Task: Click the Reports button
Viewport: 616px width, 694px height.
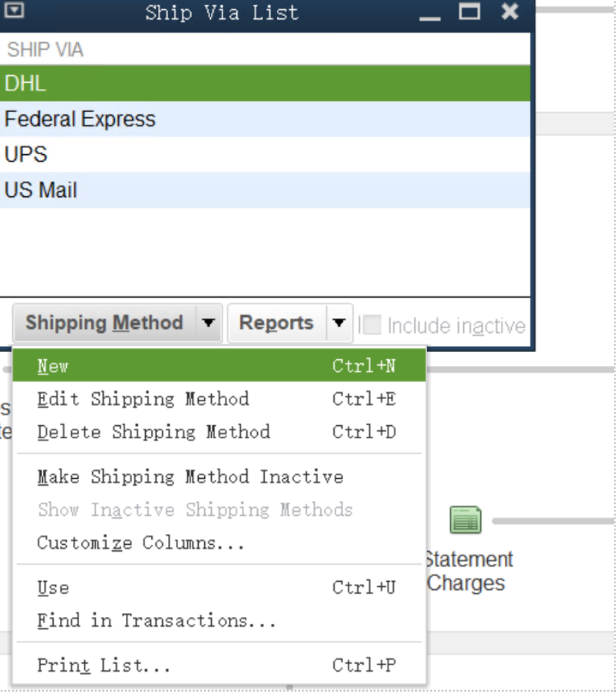Action: click(276, 323)
